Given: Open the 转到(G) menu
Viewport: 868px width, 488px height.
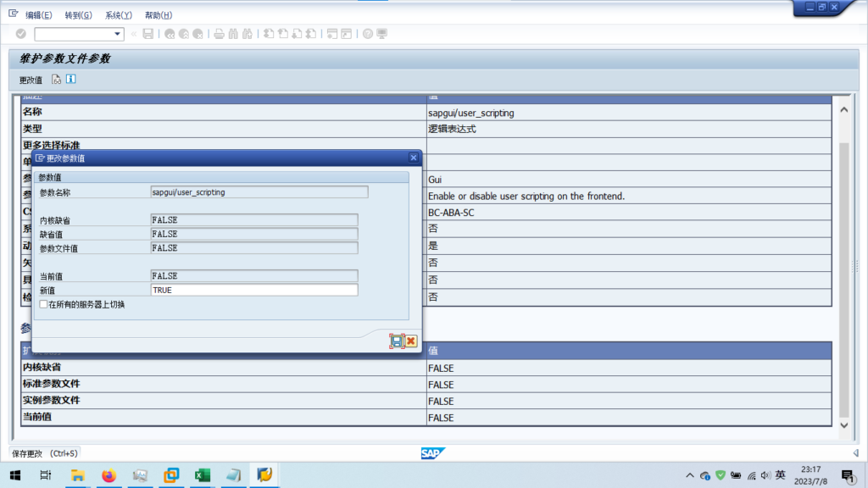Looking at the screenshot, I should click(78, 15).
